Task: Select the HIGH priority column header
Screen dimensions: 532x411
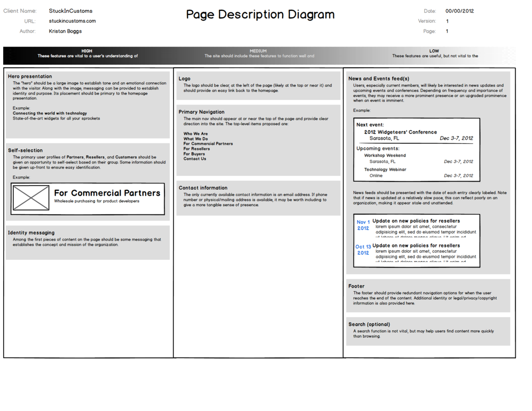Action: pos(87,51)
